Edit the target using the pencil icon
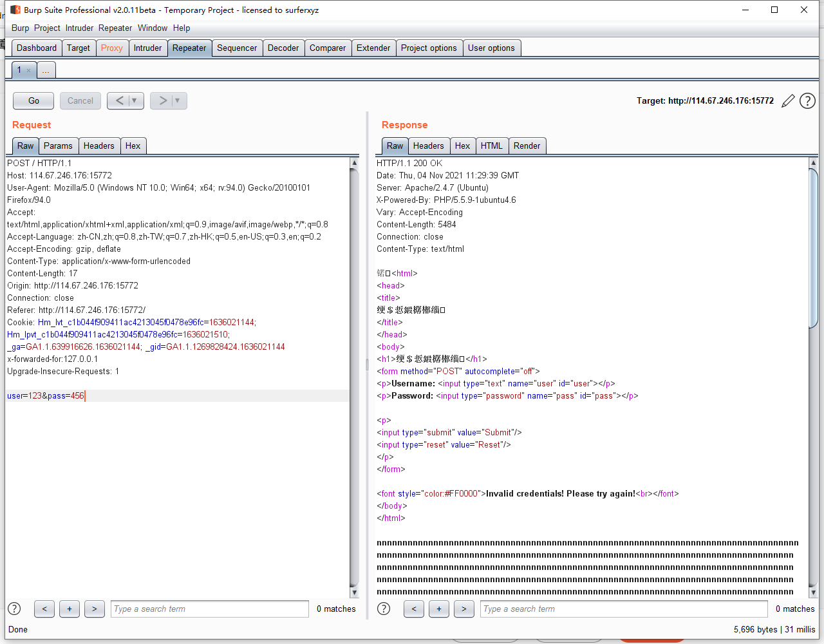 pyautogui.click(x=788, y=100)
